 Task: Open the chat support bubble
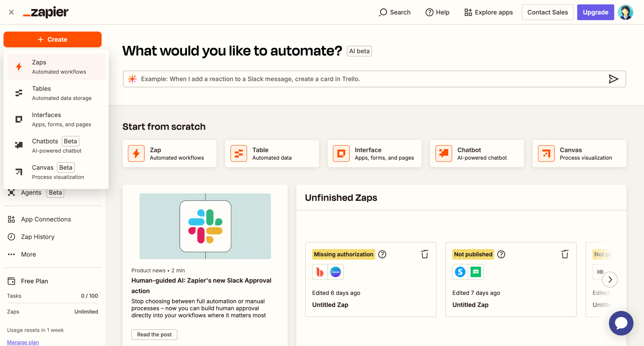point(621,323)
